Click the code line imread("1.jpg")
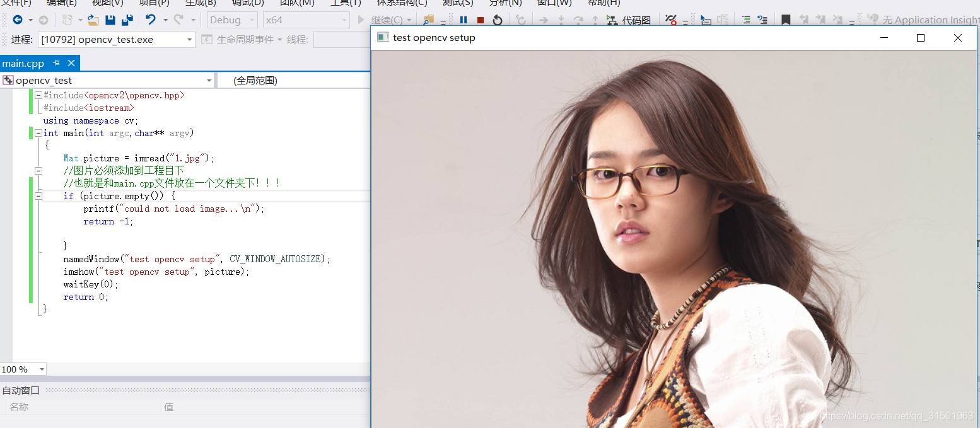Image resolution: width=980 pixels, height=428 pixels. click(139, 158)
